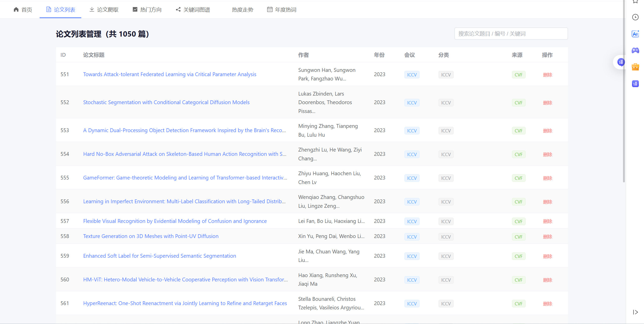Open the 热度走势 tab
The image size is (644, 324).
coord(242,10)
